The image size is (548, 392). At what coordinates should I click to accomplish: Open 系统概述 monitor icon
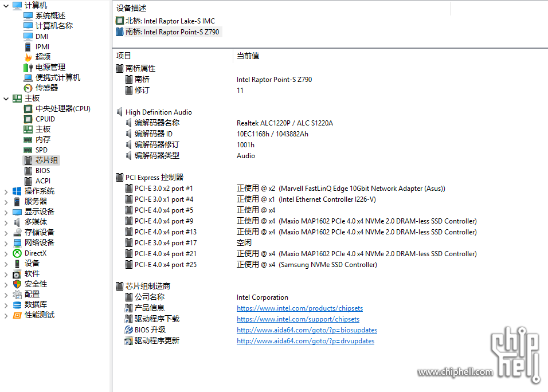[28, 15]
